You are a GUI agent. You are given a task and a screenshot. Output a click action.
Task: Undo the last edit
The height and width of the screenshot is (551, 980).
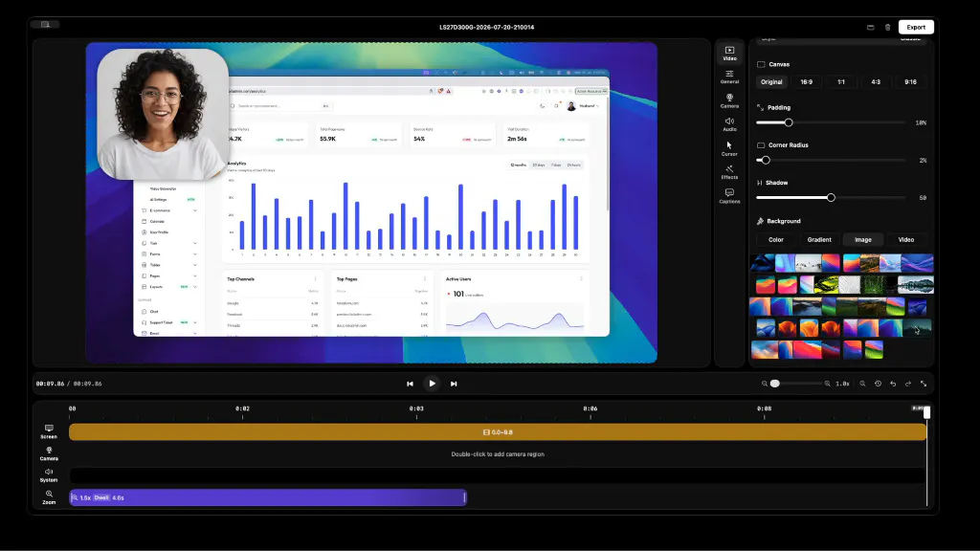tap(893, 384)
